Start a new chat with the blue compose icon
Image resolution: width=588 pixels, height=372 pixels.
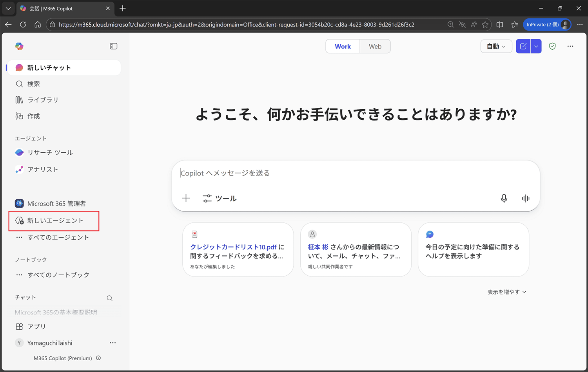(x=523, y=46)
